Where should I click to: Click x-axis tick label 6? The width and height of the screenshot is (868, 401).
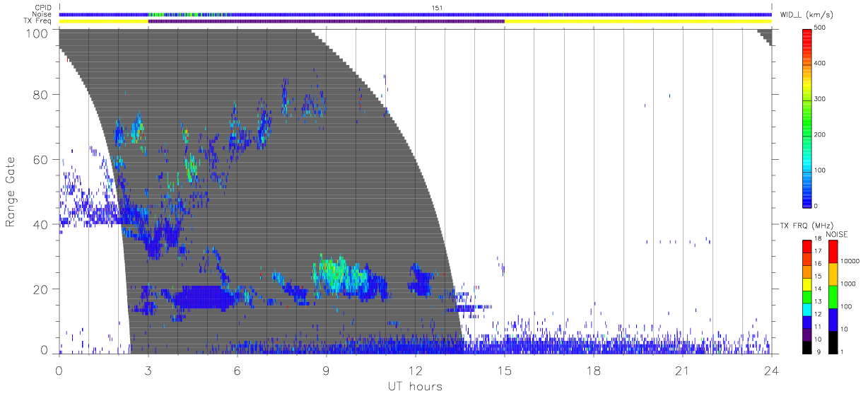tap(237, 371)
